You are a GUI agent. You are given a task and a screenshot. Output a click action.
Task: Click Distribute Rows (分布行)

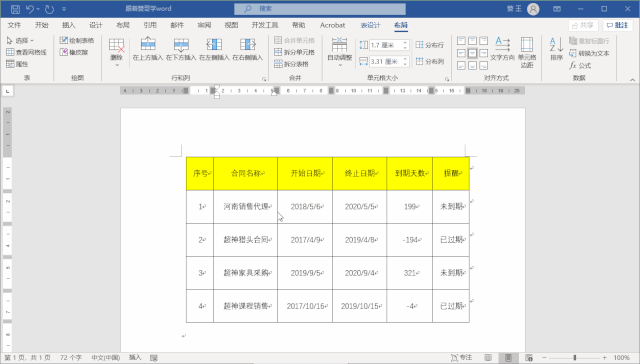tap(429, 45)
